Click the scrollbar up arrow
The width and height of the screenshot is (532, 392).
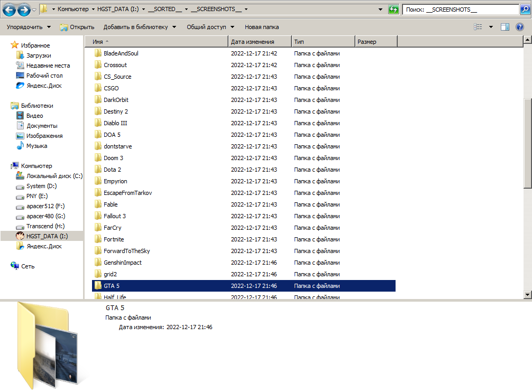tap(527, 40)
